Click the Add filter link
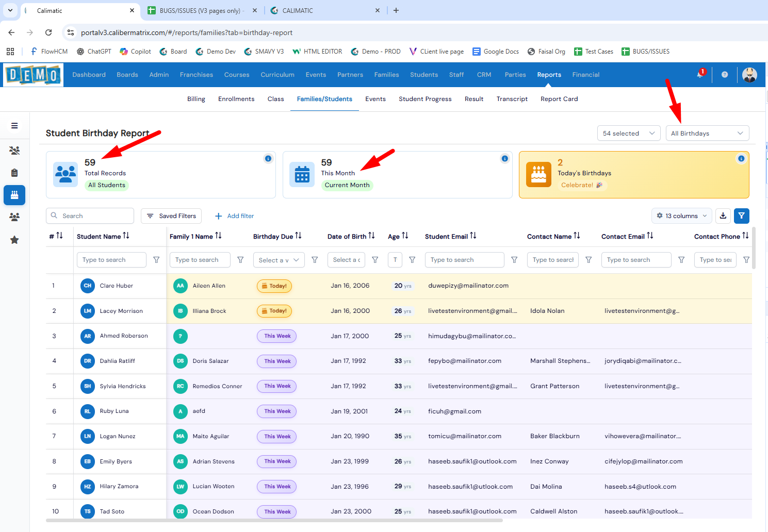The height and width of the screenshot is (532, 768). click(x=235, y=216)
